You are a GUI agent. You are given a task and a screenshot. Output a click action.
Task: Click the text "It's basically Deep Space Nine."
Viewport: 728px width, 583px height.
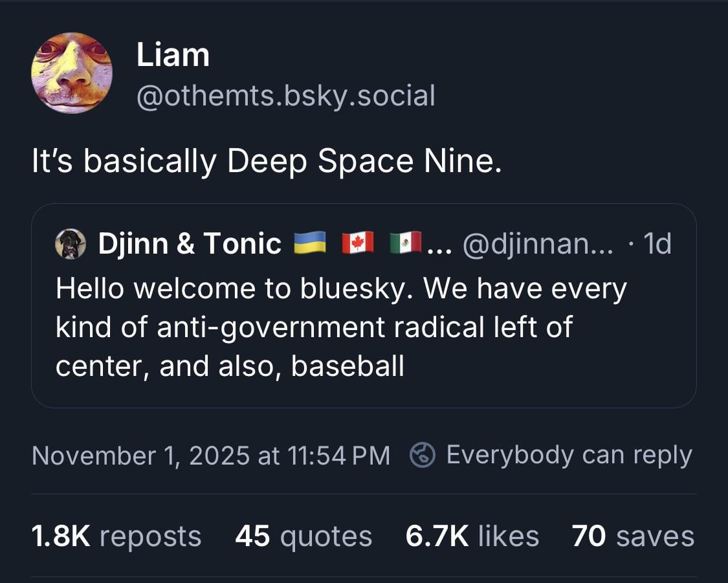[267, 162]
